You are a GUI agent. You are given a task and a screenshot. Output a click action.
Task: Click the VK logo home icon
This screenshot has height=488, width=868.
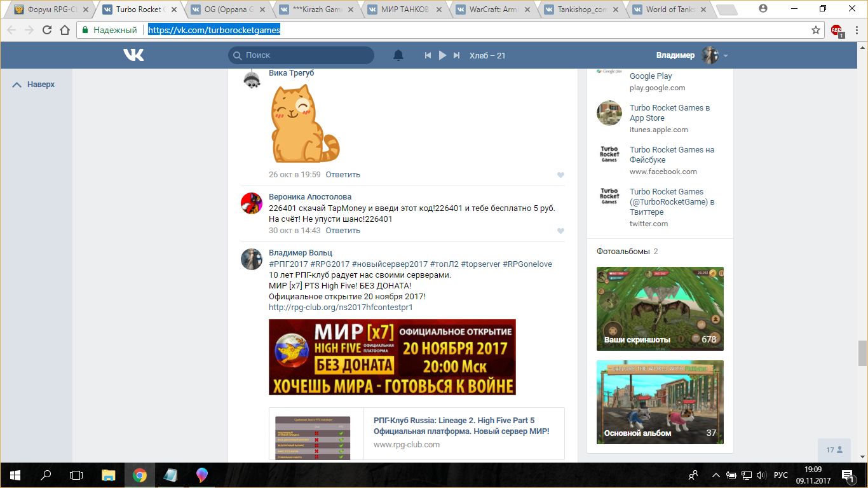133,55
